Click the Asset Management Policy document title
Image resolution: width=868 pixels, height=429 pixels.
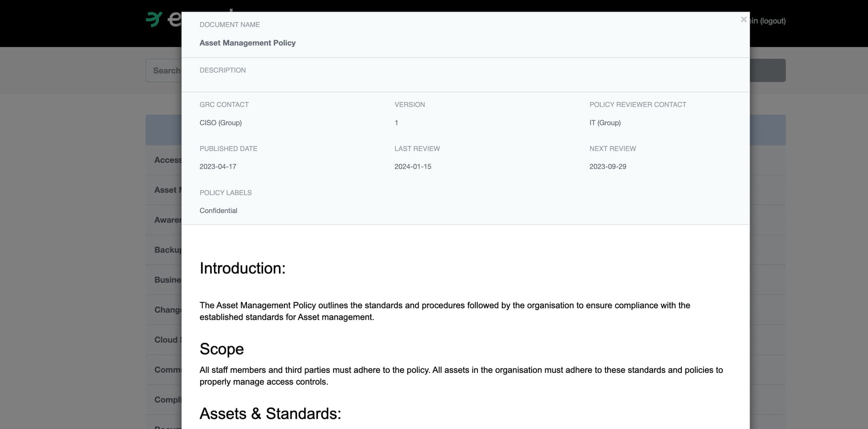[247, 43]
